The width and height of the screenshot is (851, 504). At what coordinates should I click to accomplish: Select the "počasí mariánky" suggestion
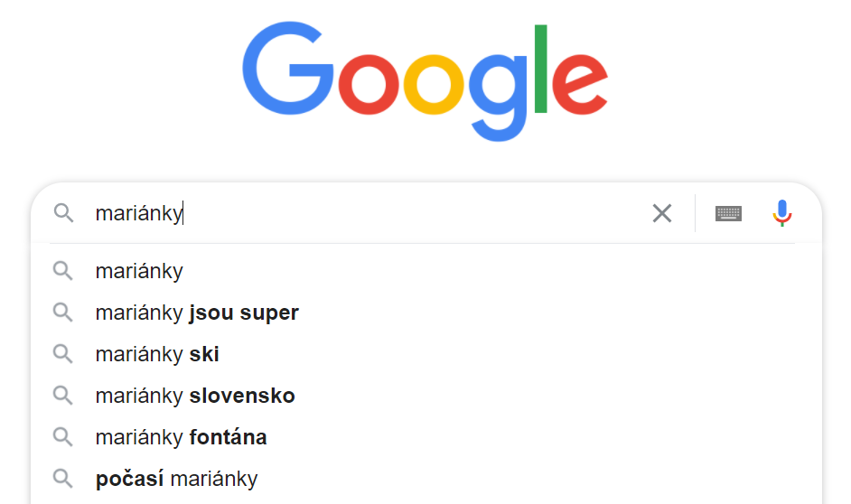pos(426,479)
